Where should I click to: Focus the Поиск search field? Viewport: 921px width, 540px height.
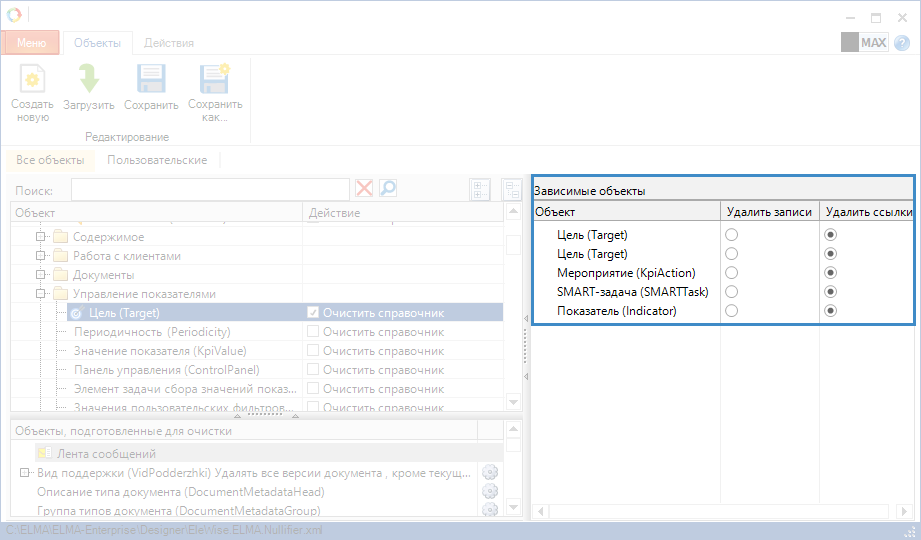point(210,189)
